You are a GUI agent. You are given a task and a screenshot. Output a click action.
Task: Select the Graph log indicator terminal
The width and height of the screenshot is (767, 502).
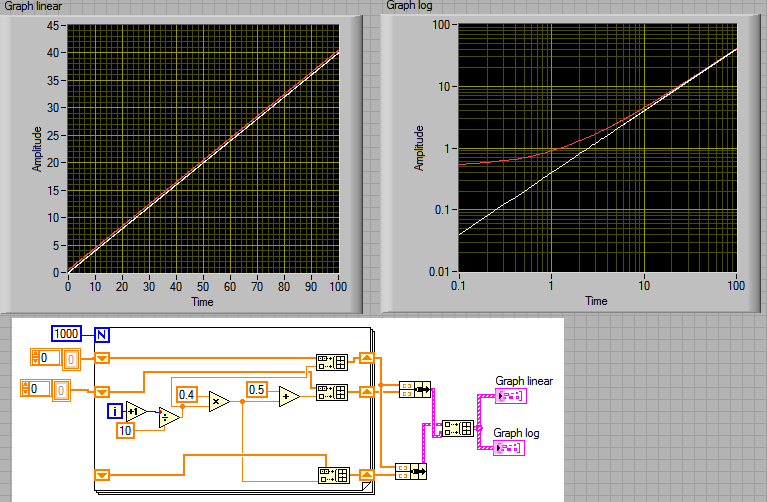pos(509,448)
